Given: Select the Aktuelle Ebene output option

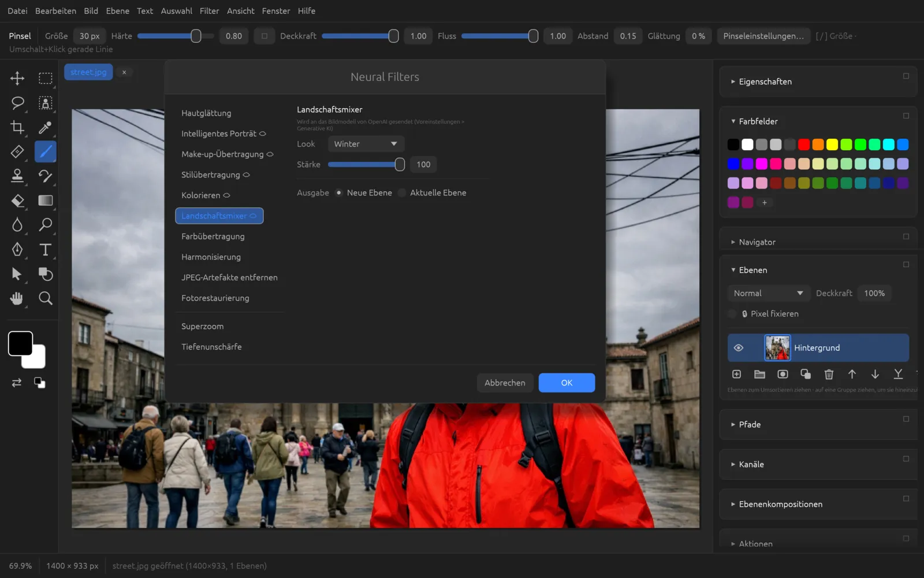Looking at the screenshot, I should (x=402, y=192).
